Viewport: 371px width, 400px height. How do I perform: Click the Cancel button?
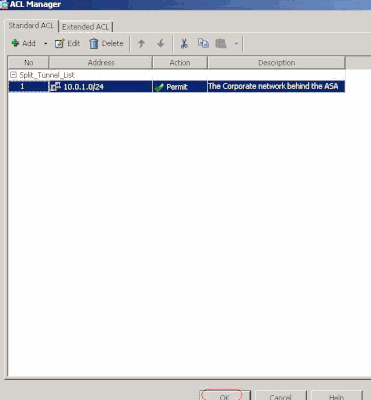click(x=280, y=396)
